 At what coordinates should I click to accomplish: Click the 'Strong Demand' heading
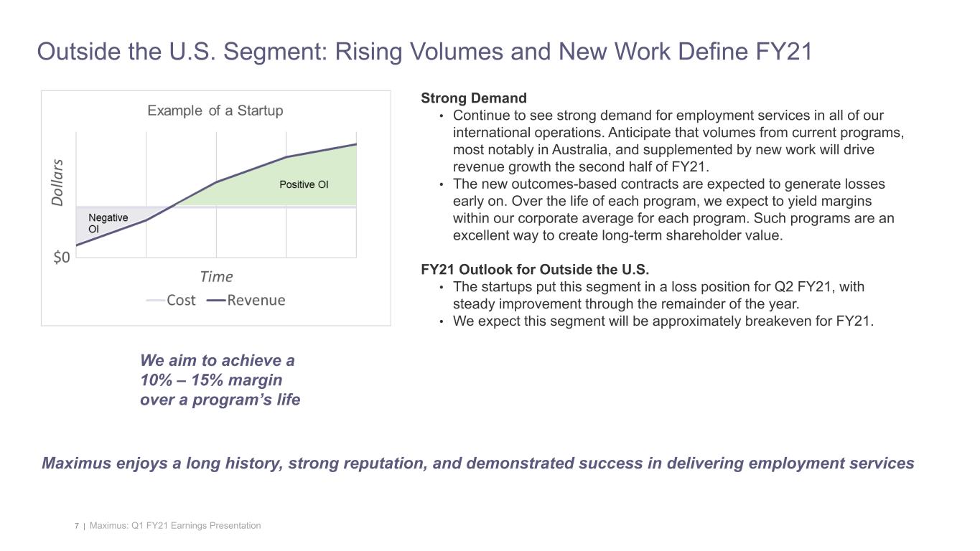click(474, 98)
